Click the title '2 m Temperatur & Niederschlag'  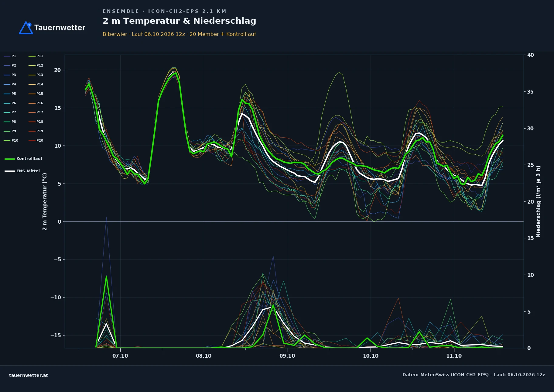point(180,21)
